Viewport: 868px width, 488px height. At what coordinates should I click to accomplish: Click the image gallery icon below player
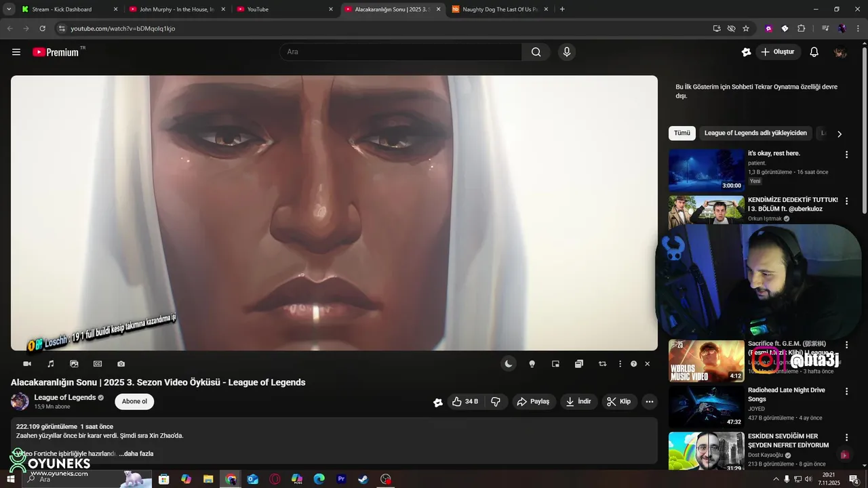tap(74, 364)
